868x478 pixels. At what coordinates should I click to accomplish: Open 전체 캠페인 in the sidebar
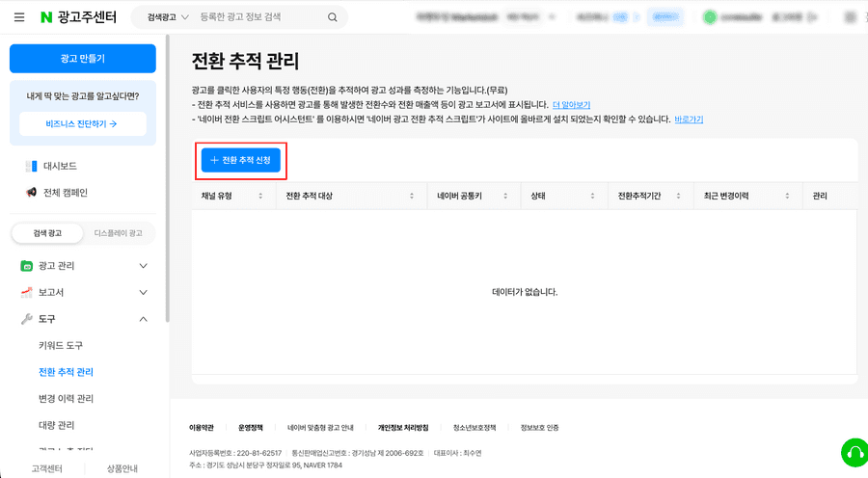(x=66, y=193)
